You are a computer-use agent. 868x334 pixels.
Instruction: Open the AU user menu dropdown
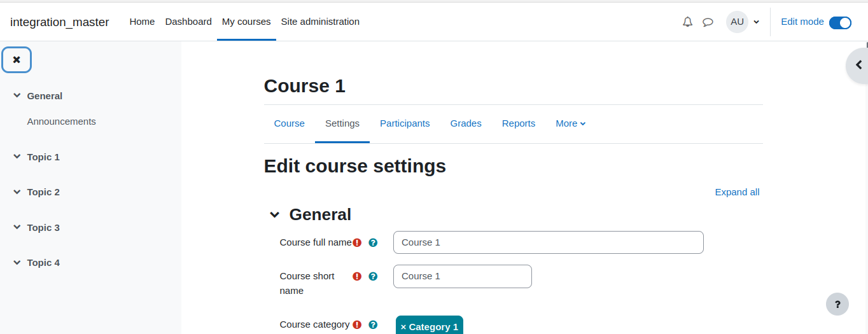[743, 22]
